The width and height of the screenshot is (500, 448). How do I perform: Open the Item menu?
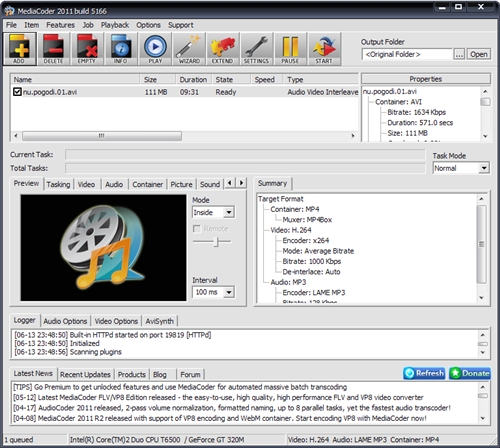coord(31,25)
